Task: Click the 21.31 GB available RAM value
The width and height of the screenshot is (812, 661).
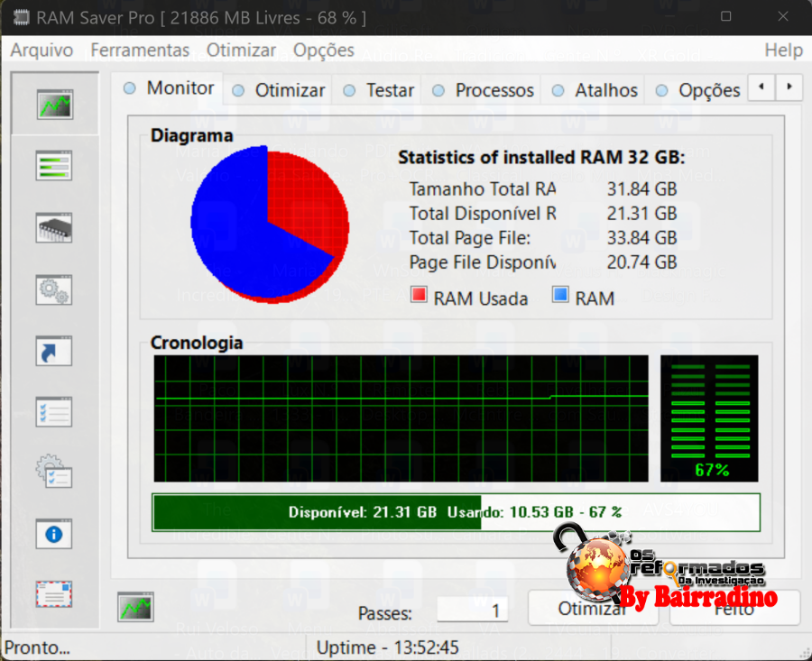Action: click(x=641, y=213)
